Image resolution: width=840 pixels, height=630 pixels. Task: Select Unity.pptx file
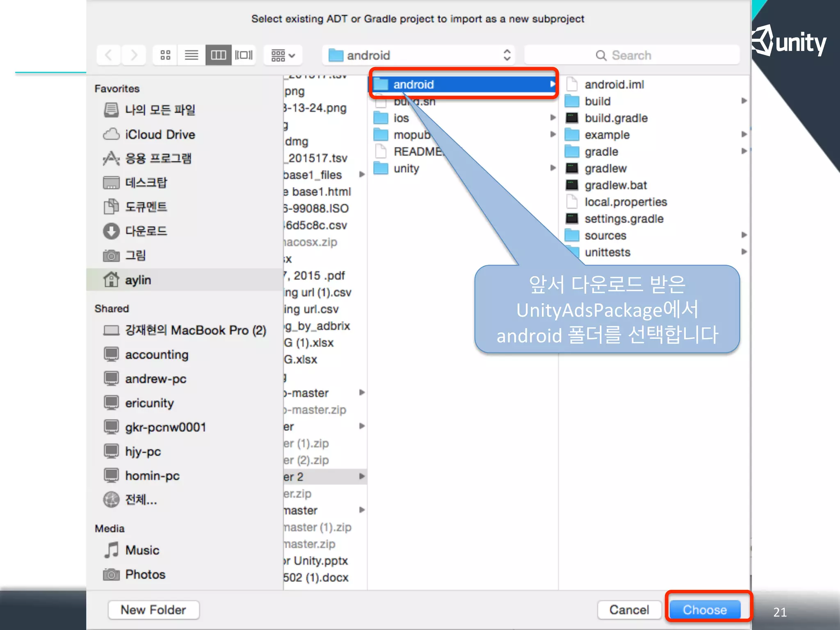pyautogui.click(x=316, y=561)
